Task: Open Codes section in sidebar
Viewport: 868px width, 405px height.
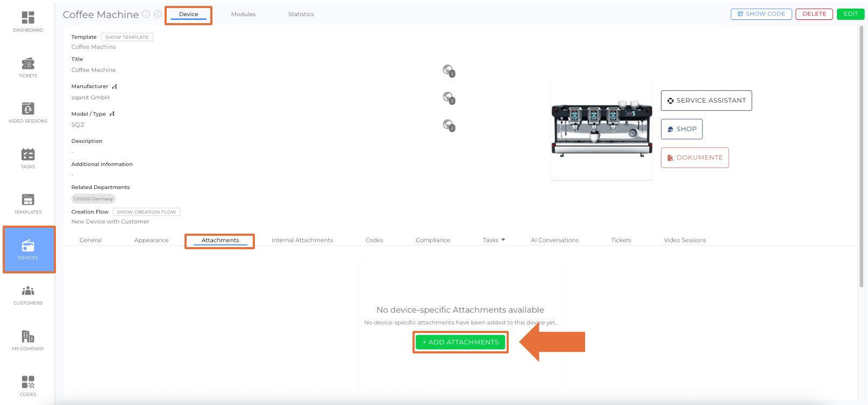Action: pyautogui.click(x=28, y=386)
